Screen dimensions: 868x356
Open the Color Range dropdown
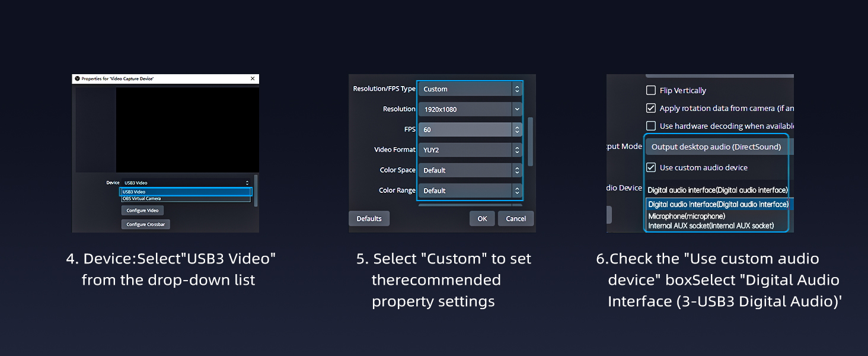(470, 190)
